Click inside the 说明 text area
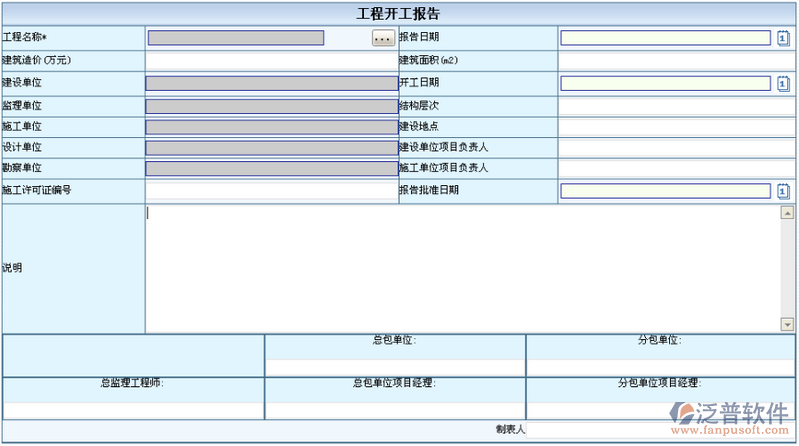The height and width of the screenshot is (446, 799). [x=463, y=269]
